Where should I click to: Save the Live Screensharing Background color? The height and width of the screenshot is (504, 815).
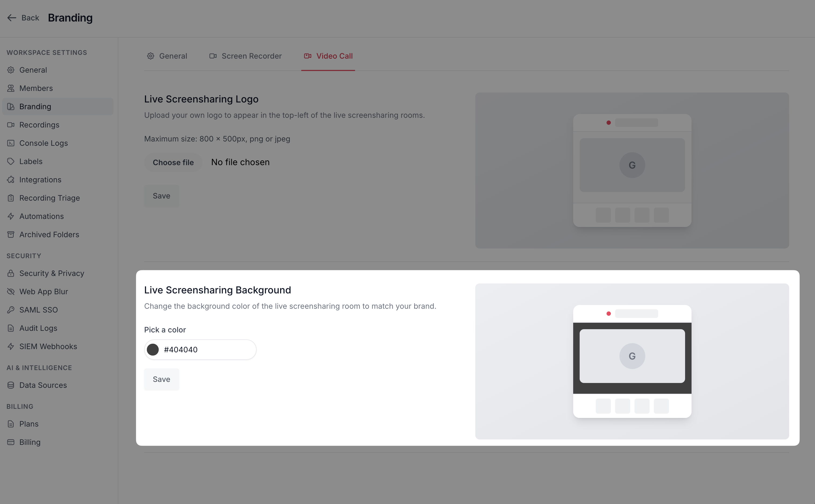(x=161, y=379)
